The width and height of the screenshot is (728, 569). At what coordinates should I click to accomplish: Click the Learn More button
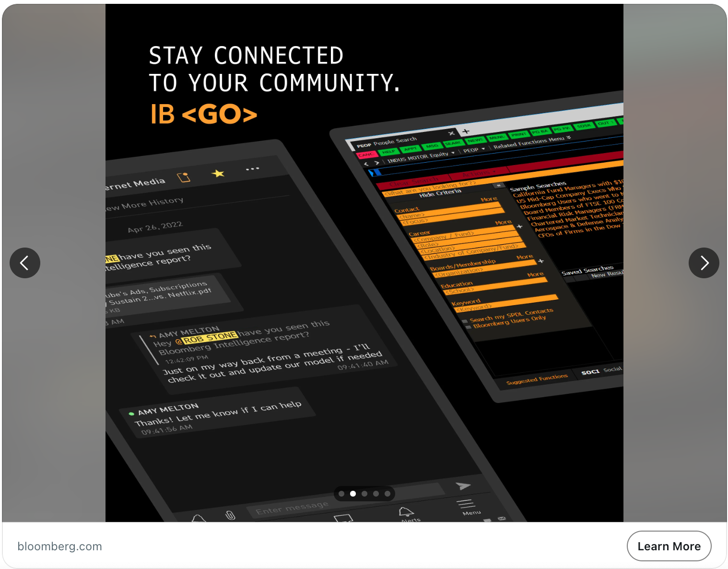(x=669, y=546)
